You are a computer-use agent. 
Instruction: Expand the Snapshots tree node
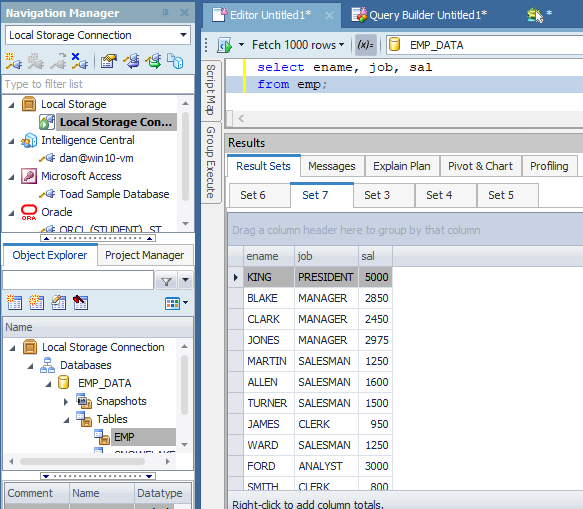tap(66, 402)
